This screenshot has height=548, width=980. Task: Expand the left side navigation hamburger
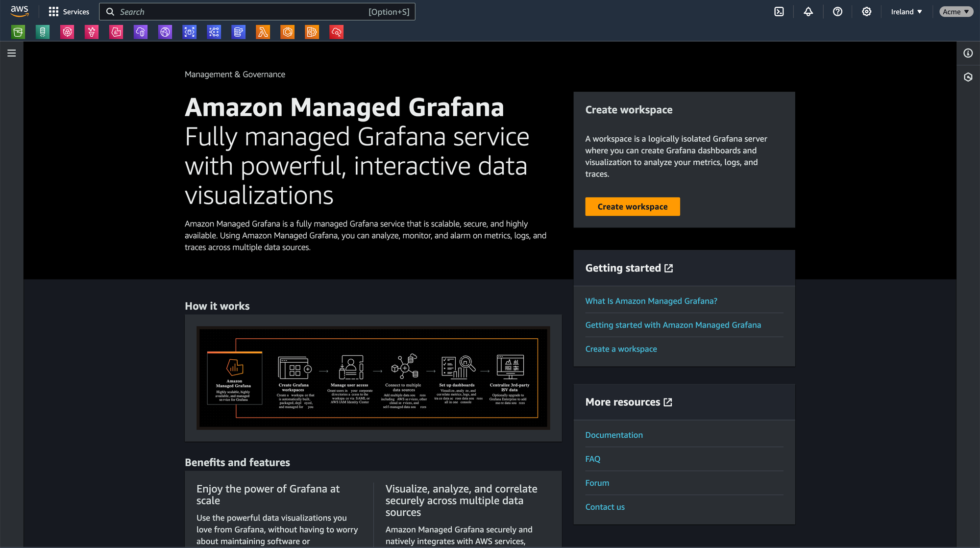tap(12, 53)
